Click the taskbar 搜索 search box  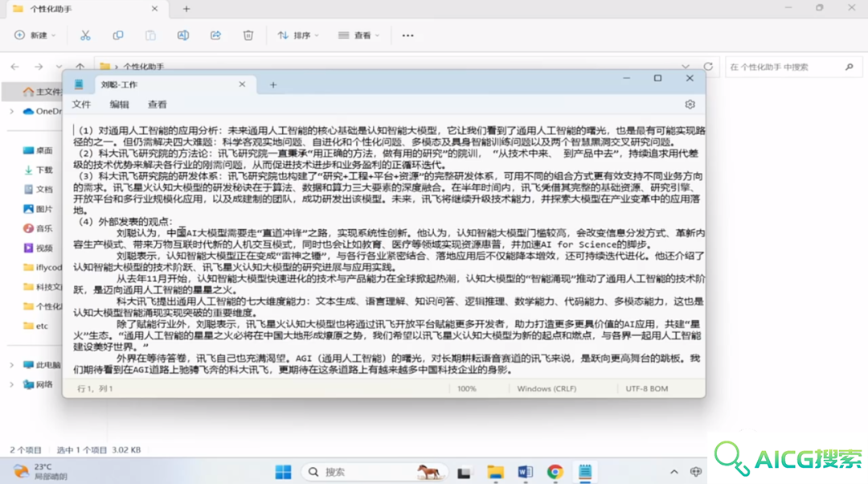point(375,472)
